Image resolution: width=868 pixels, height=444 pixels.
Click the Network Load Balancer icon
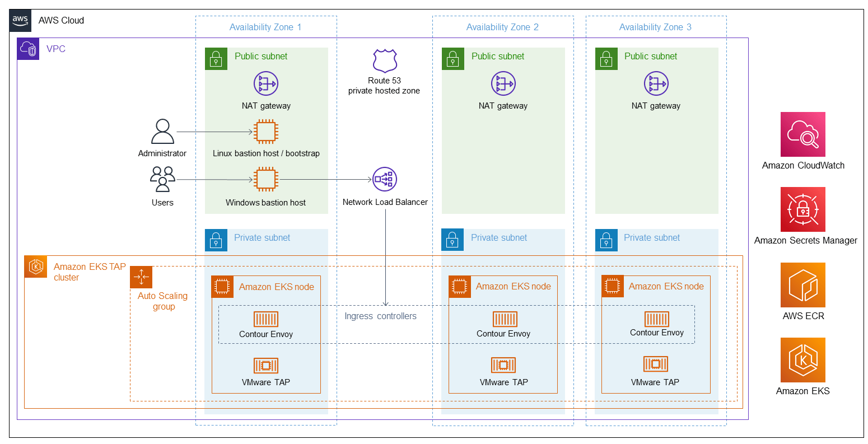(384, 179)
